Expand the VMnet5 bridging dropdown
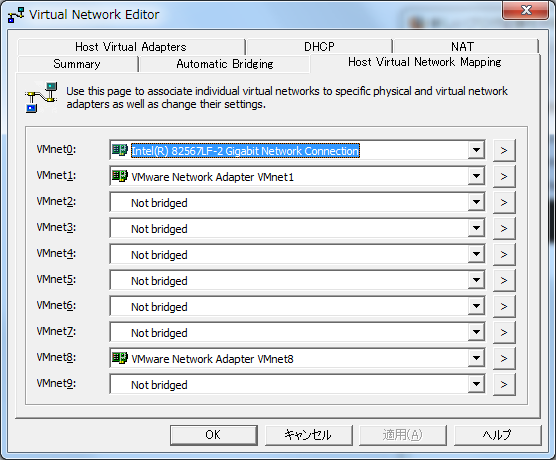Image resolution: width=556 pixels, height=460 pixels. (476, 280)
